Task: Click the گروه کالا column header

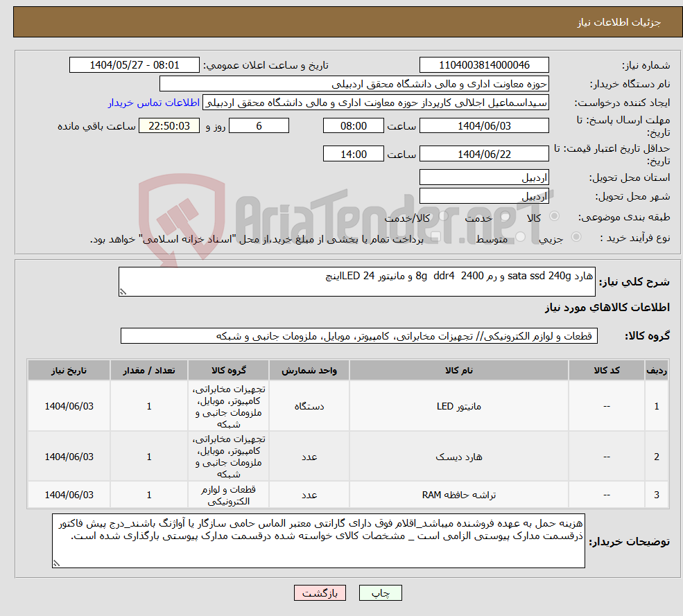Action: pos(228,370)
